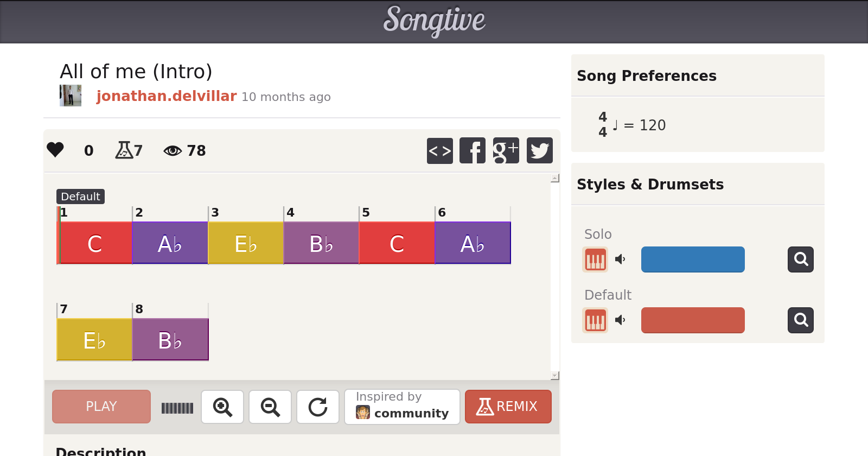Share song on Twitter
The image size is (868, 456).
539,150
